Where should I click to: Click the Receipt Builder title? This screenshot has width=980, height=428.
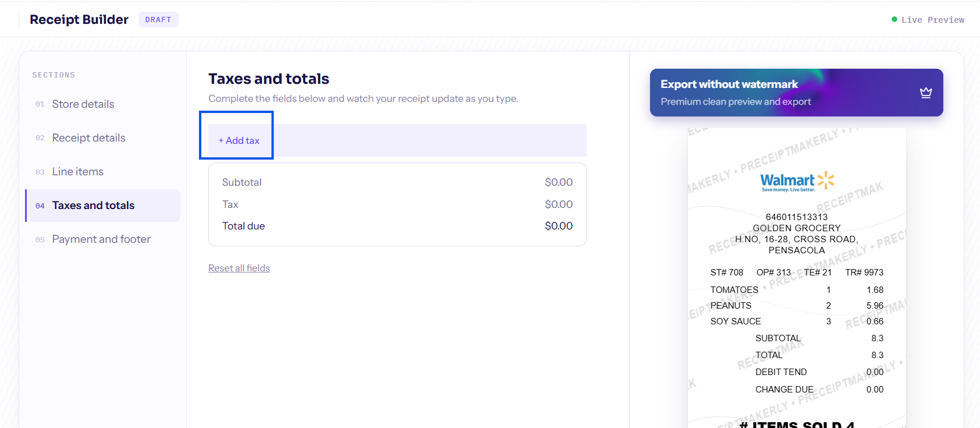click(x=79, y=20)
